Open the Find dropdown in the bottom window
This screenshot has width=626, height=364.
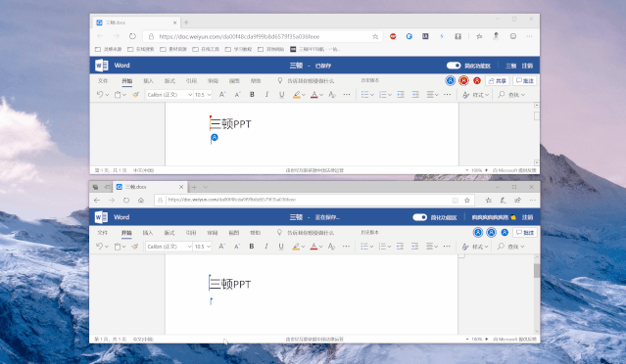tap(511, 247)
